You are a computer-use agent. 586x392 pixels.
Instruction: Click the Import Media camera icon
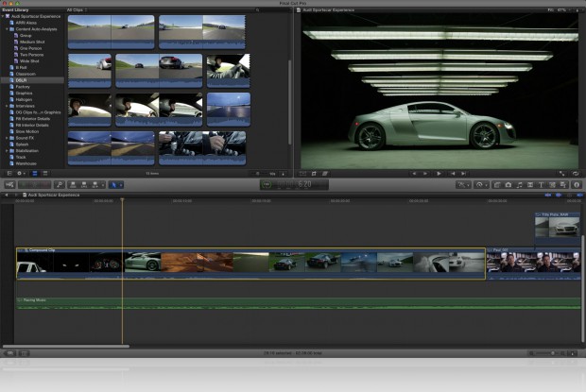[x=9, y=184]
